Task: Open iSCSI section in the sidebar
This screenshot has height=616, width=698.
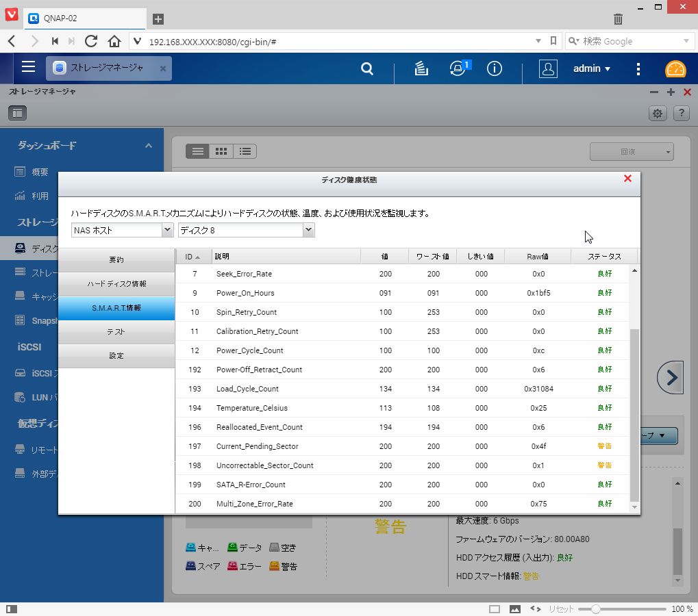Action: coord(29,347)
